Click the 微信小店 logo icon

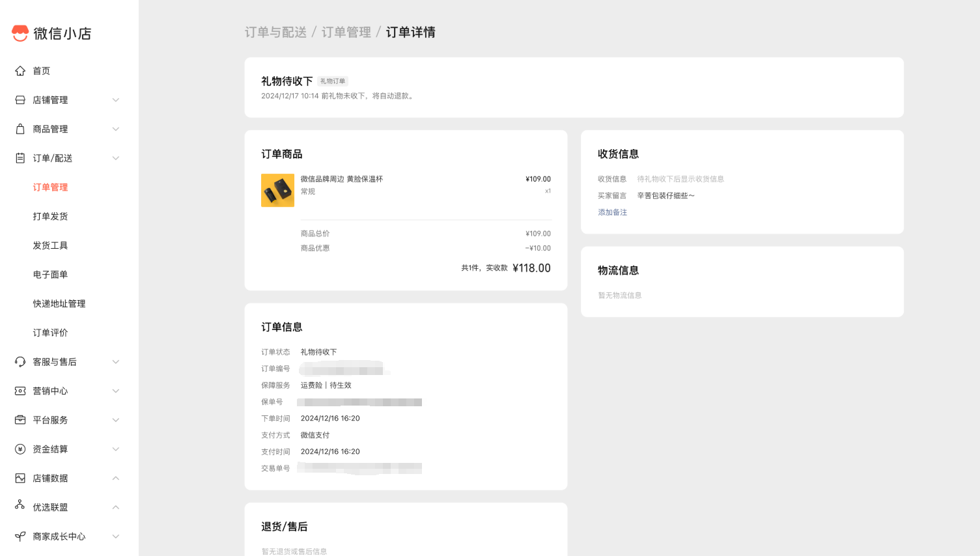coord(20,33)
